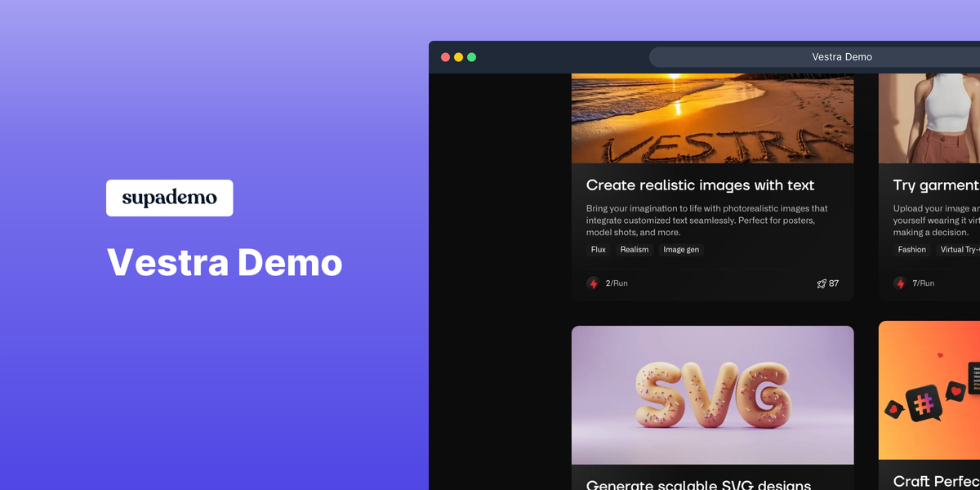Click the supademo logo badge
Screen dimensions: 980x490
(169, 198)
